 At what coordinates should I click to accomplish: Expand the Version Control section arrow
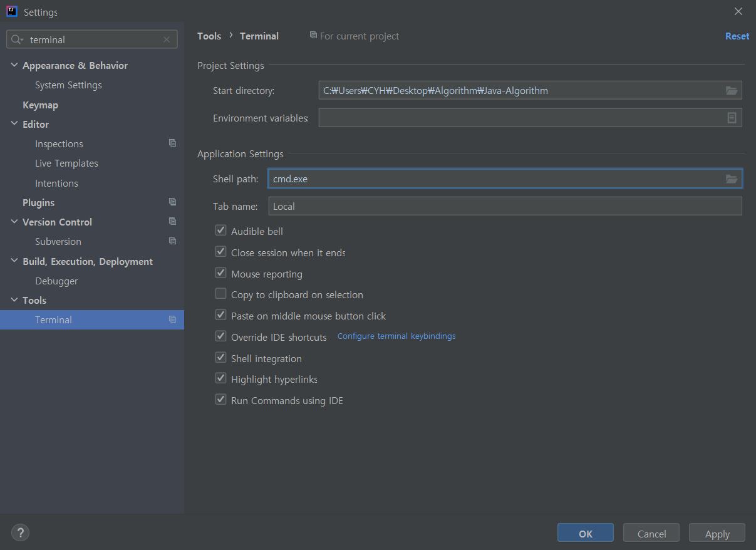click(x=14, y=222)
